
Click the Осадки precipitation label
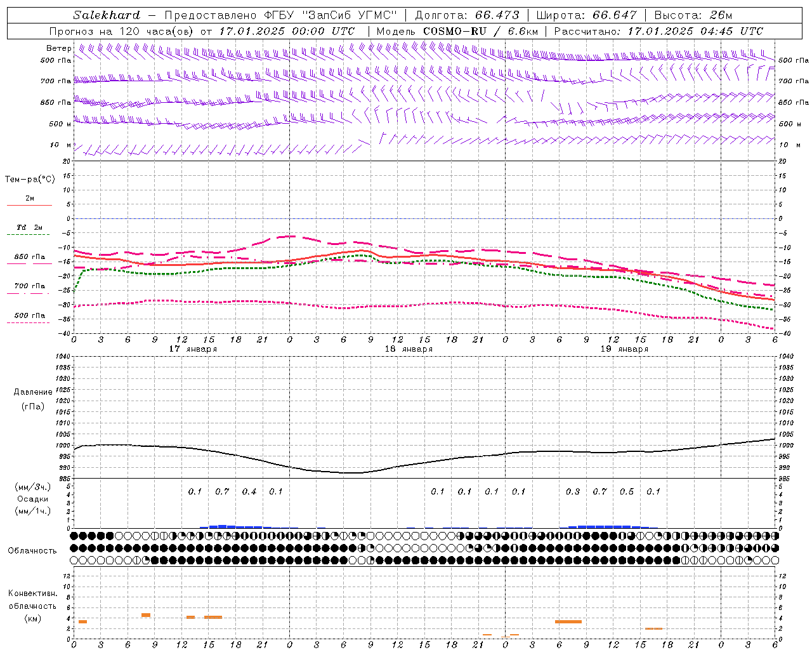click(x=33, y=499)
